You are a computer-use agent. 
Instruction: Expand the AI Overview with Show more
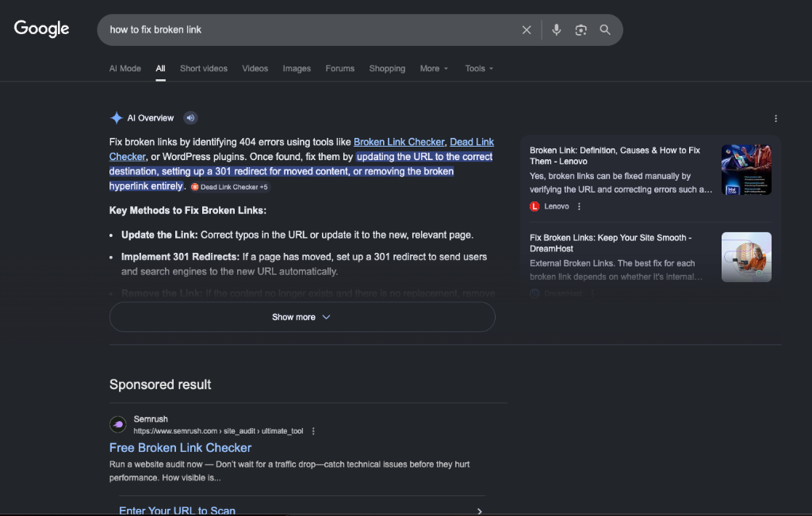(301, 316)
